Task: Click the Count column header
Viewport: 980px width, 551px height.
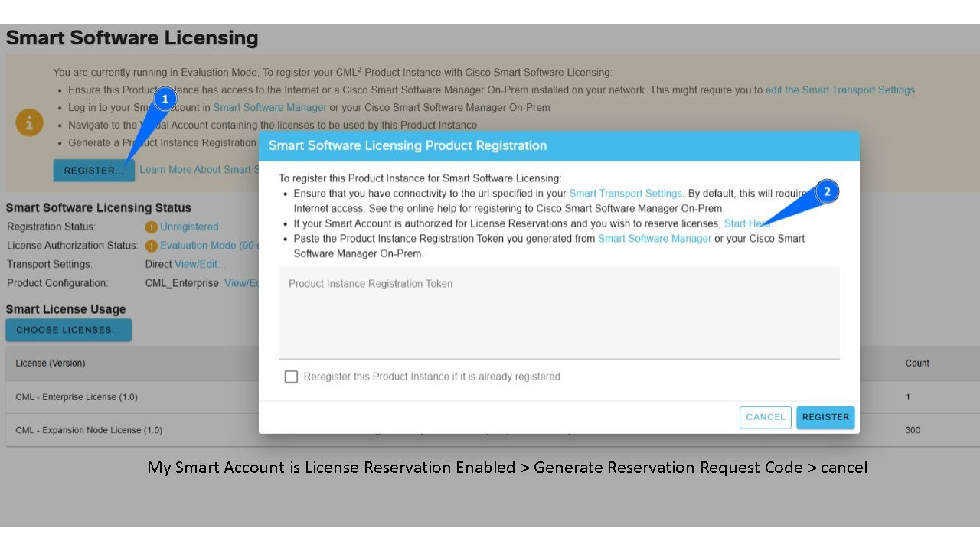Action: point(916,364)
